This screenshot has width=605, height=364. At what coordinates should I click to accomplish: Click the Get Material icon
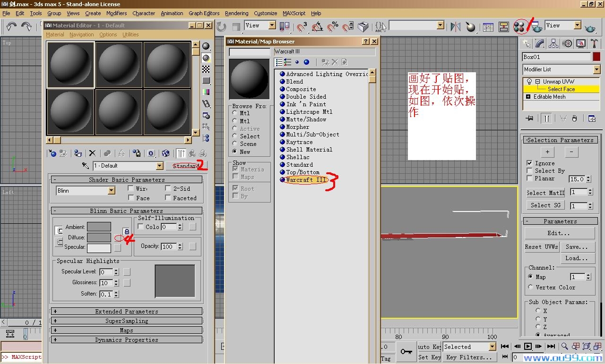point(52,153)
